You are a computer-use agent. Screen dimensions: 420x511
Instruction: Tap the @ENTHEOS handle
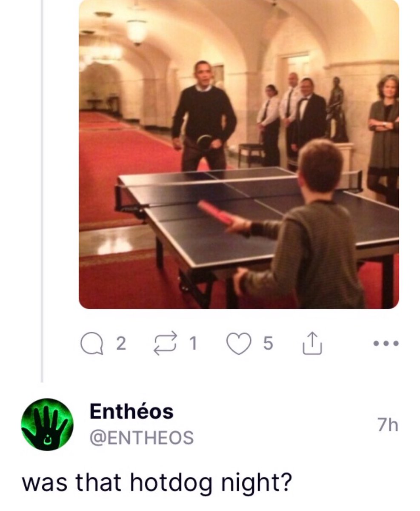click(x=141, y=437)
